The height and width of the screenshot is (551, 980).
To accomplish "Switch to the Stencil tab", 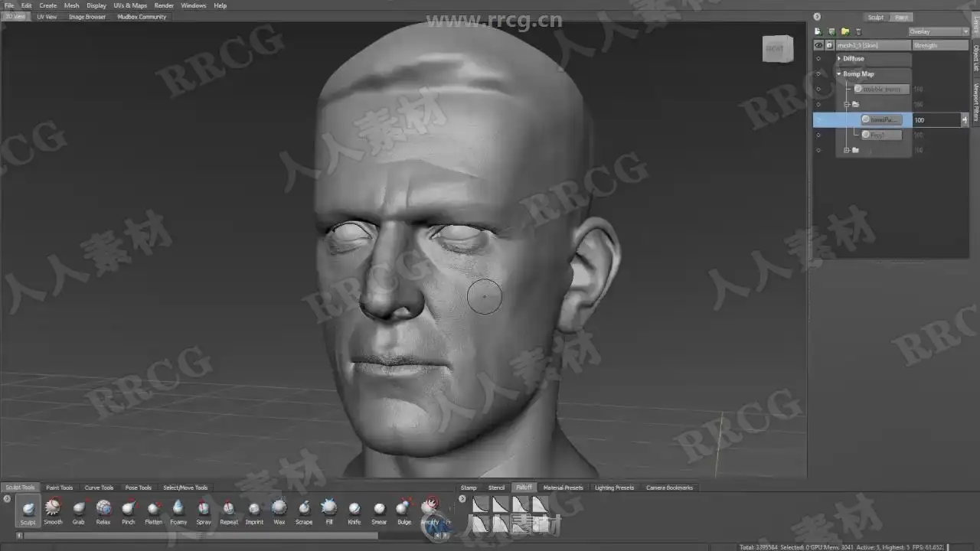I will 497,487.
